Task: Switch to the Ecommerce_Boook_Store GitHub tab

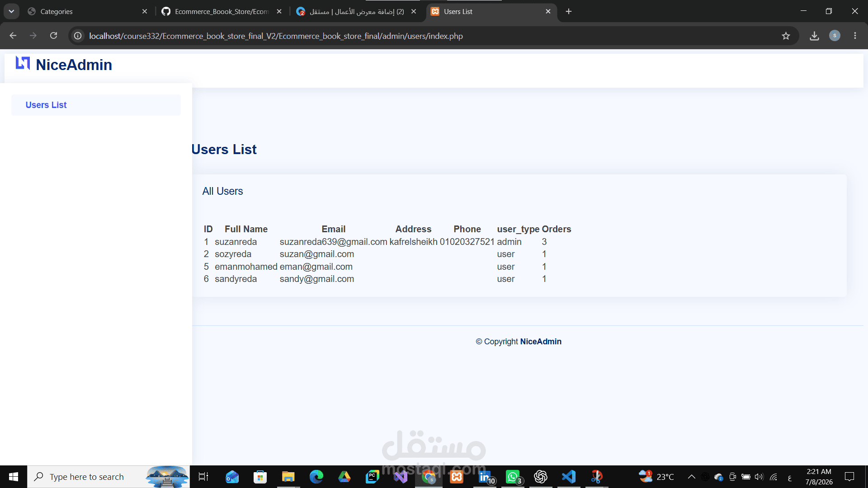Action: coord(222,11)
